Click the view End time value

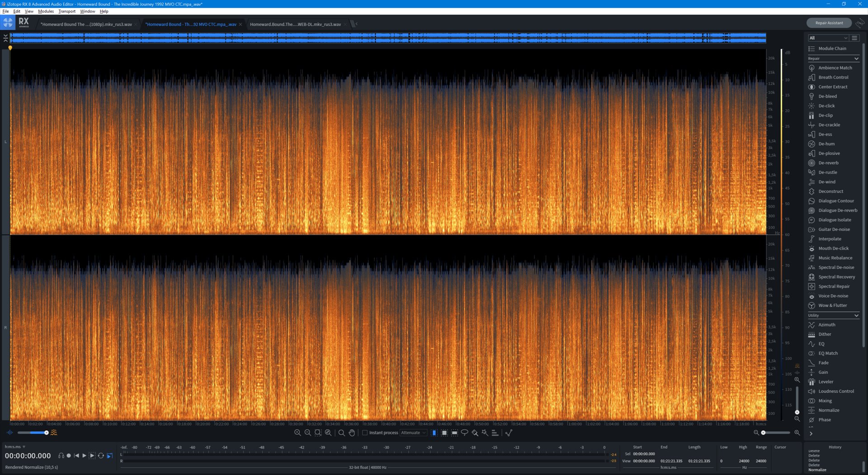click(x=671, y=461)
